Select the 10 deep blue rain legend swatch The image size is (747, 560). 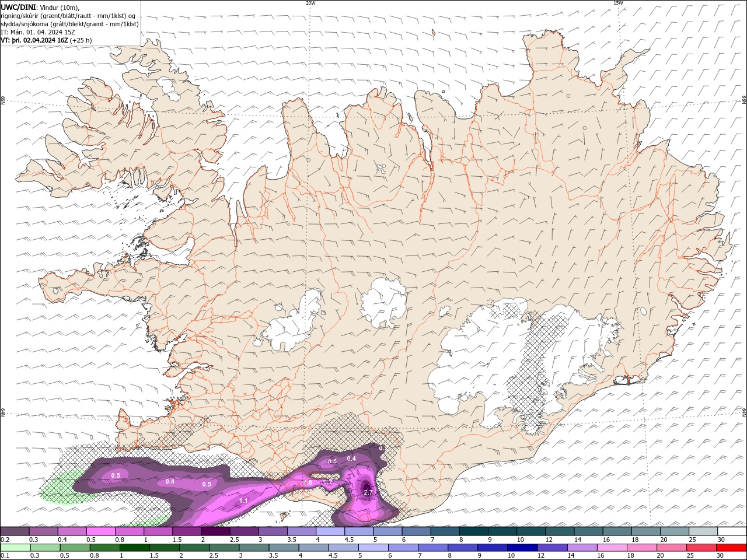click(522, 548)
